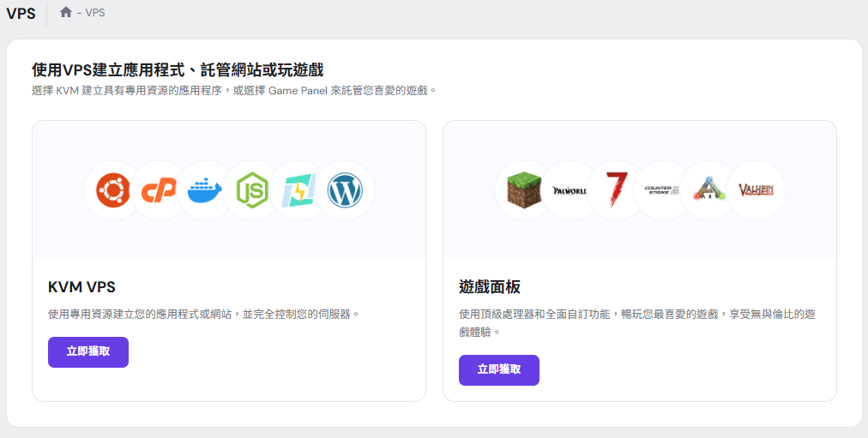Click the VPS page title
This screenshot has width=868, height=438.
click(21, 13)
